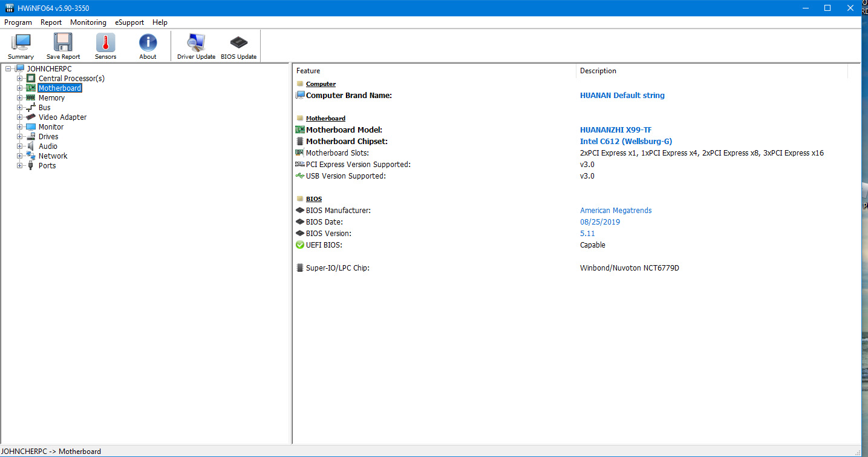Click the American Megatrends link
The width and height of the screenshot is (868, 457).
616,211
